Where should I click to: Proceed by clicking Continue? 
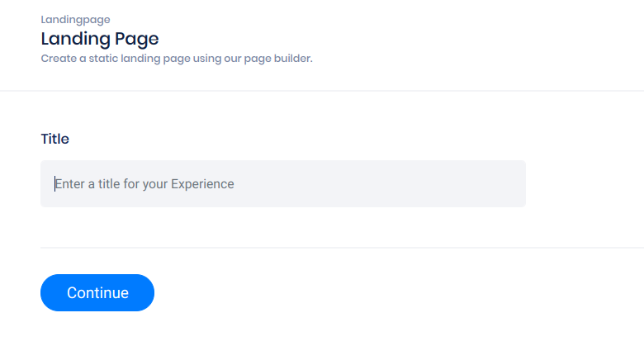[x=97, y=293]
